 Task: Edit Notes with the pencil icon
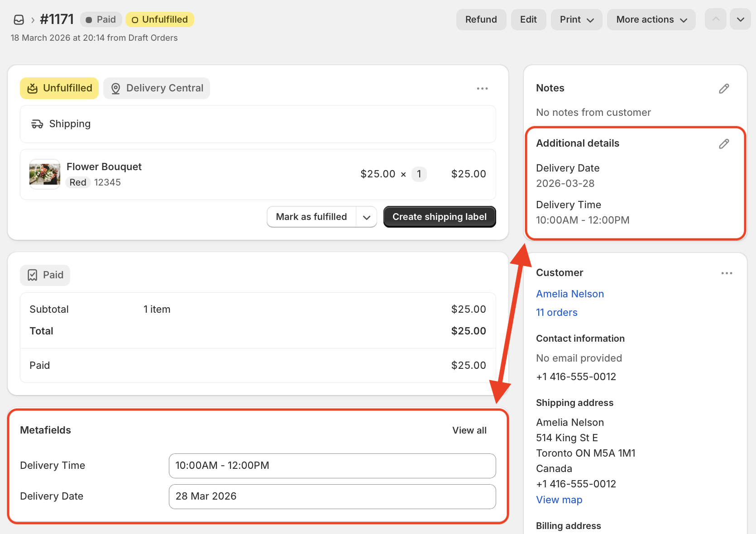coord(724,89)
